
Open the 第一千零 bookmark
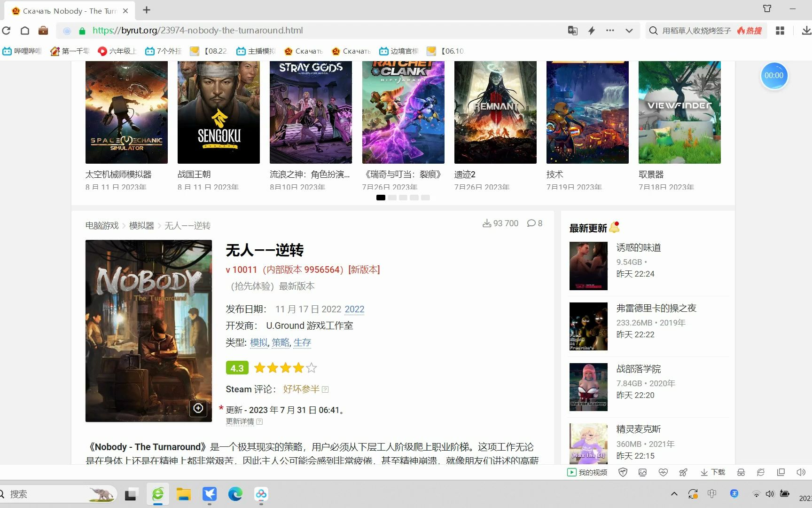(x=70, y=51)
